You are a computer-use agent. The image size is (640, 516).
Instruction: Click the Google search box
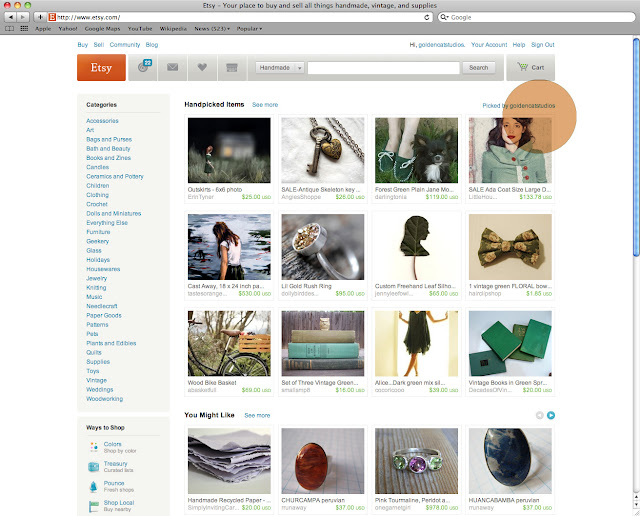(x=536, y=17)
